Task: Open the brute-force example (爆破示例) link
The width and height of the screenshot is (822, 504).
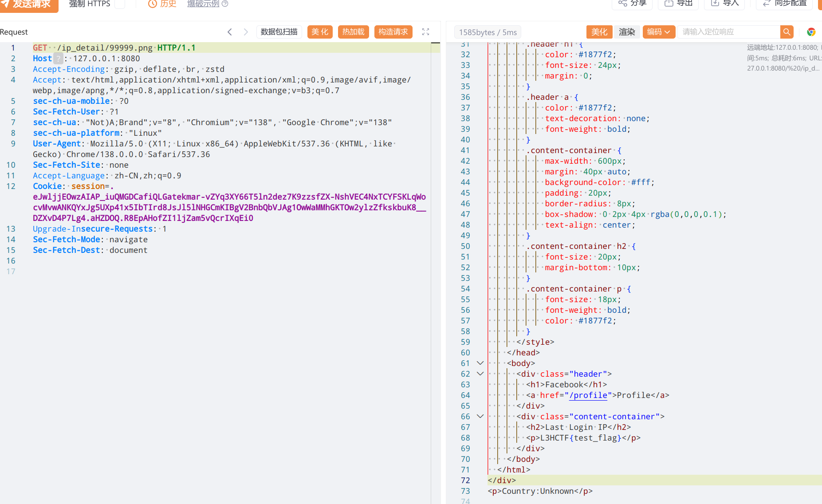Action: (203, 4)
